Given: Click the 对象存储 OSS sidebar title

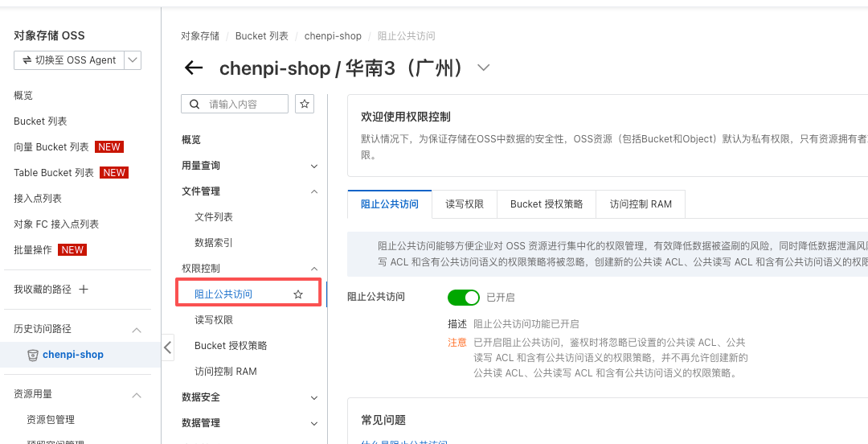Looking at the screenshot, I should [x=49, y=35].
